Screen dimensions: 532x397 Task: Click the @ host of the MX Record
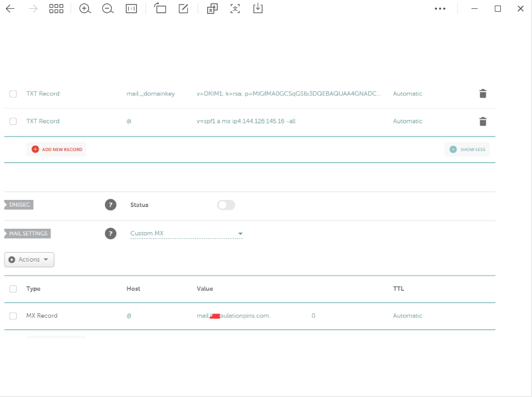(129, 316)
